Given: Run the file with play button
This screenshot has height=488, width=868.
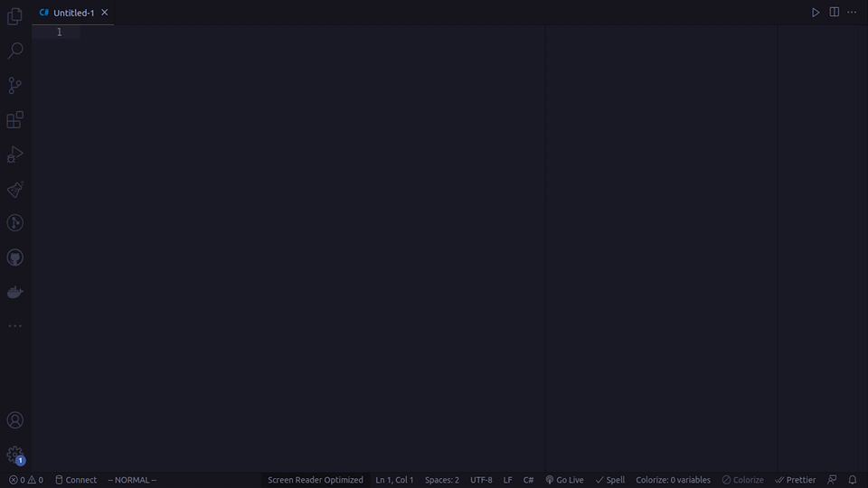Looking at the screenshot, I should point(816,12).
